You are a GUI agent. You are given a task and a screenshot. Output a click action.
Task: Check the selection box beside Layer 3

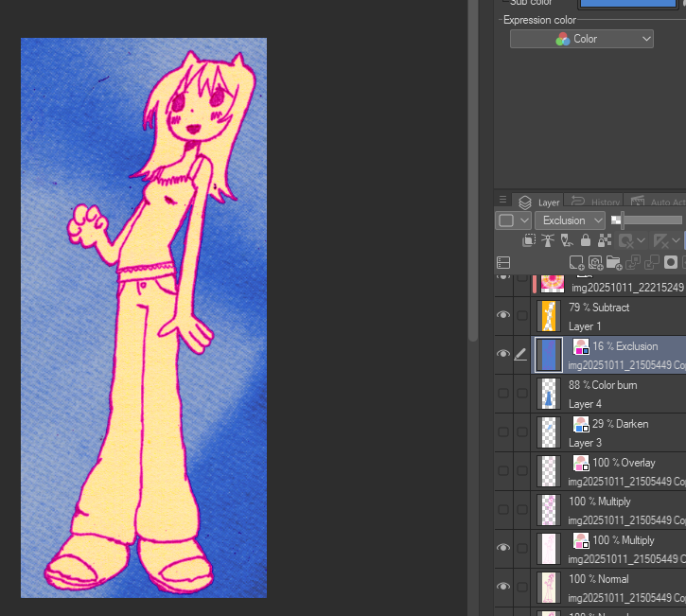click(522, 431)
